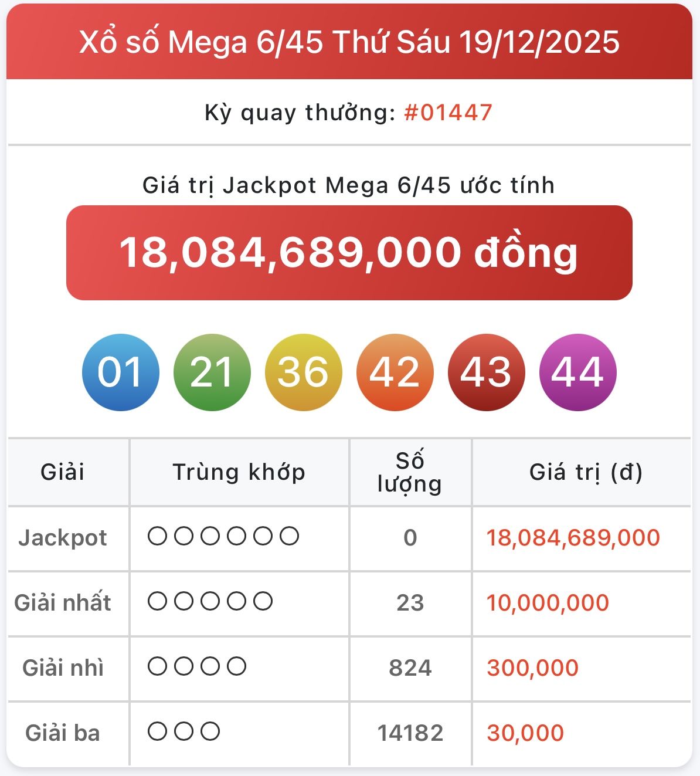This screenshot has width=700, height=776.
Task: Click the blue lottery ball 01
Action: [121, 372]
